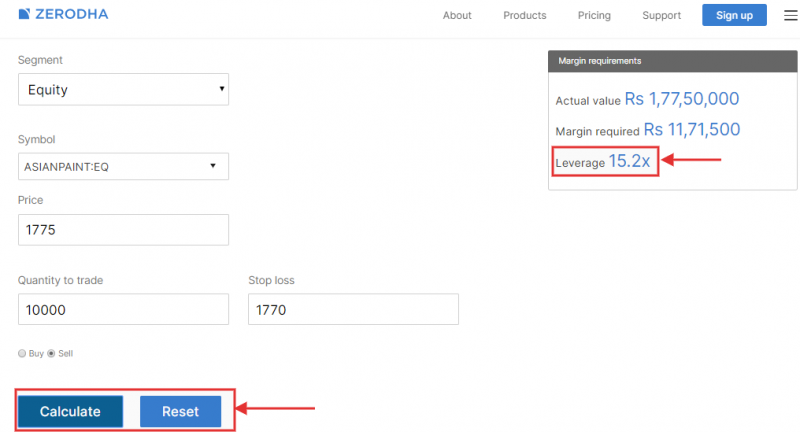Click the leverage value 15.2x
The height and width of the screenshot is (432, 800).
coord(629,161)
